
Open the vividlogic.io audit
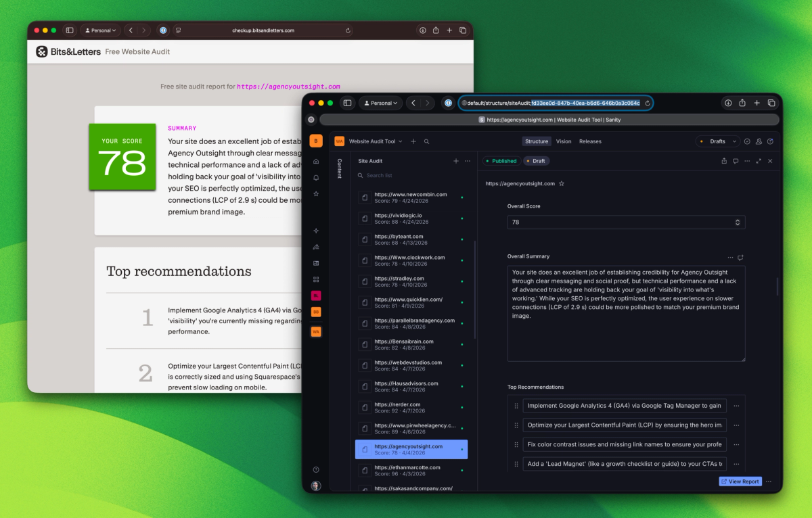(x=411, y=218)
